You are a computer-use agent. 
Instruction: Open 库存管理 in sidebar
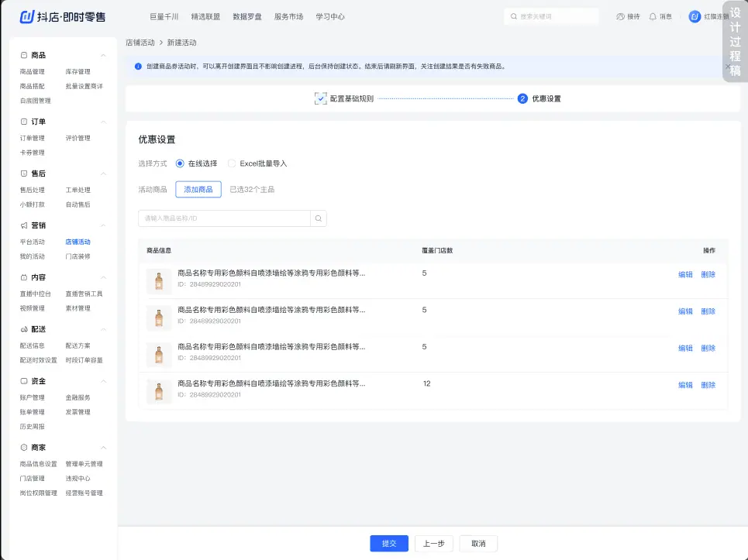78,71
